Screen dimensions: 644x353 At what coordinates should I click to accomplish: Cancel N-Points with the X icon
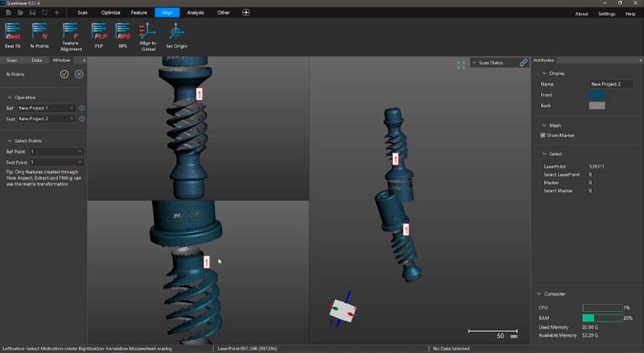(79, 74)
